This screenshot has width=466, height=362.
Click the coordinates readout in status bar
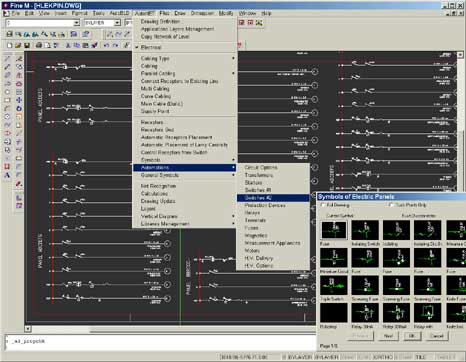point(243,357)
